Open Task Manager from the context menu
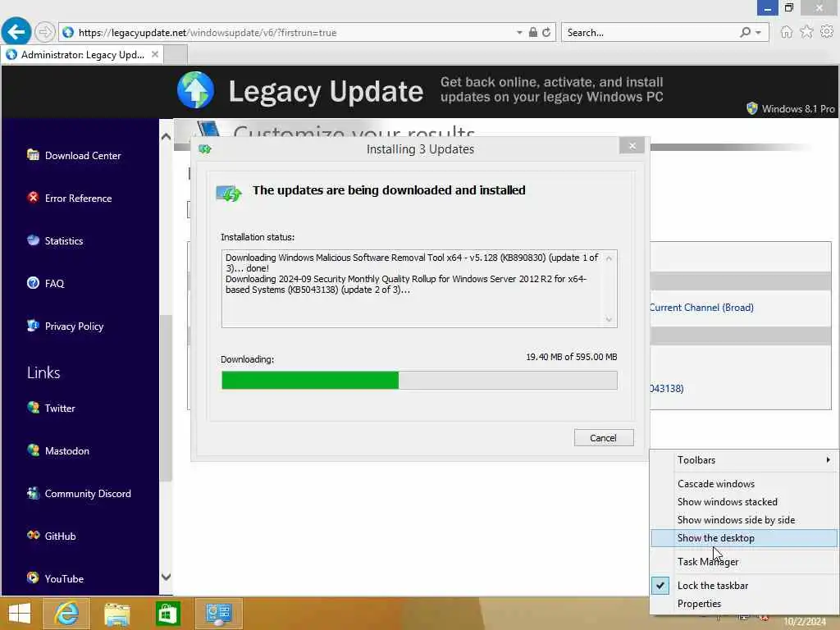Screen dimensions: 840x630 click(x=743, y=562)
